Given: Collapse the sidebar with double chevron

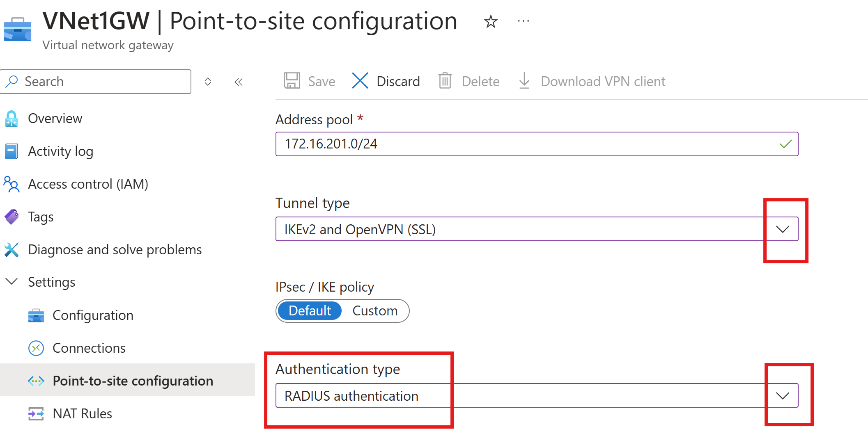Looking at the screenshot, I should tap(239, 82).
